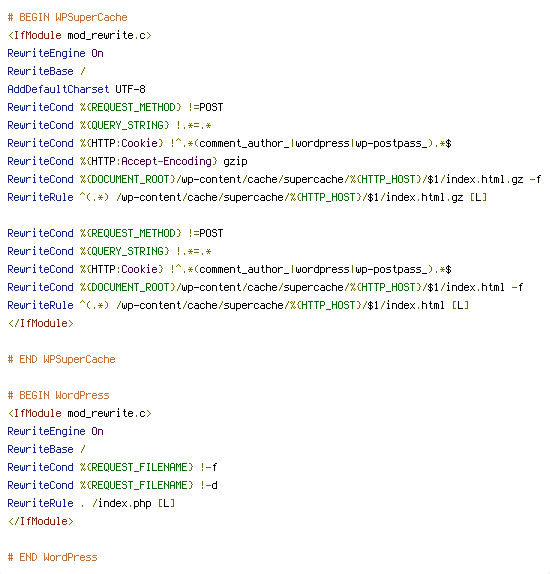Click 'Accept-Encoding' in the HTTP condition
550x574 pixels.
[x=166, y=161]
